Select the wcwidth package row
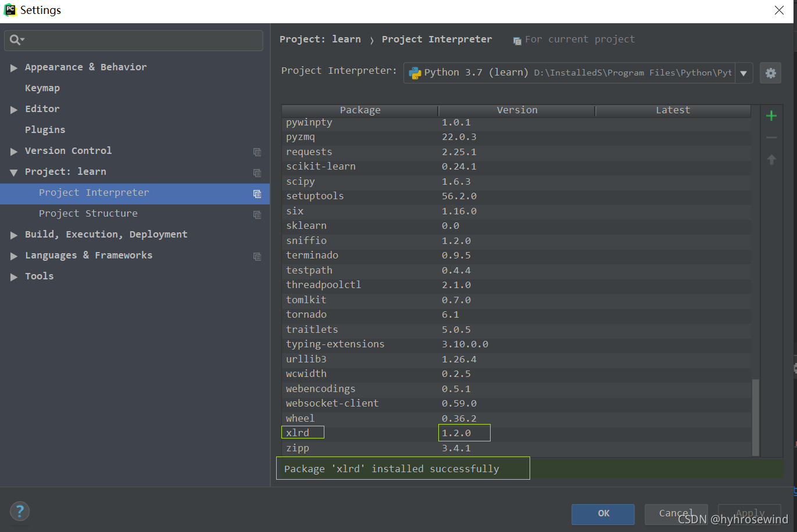The width and height of the screenshot is (797, 532). 516,374
